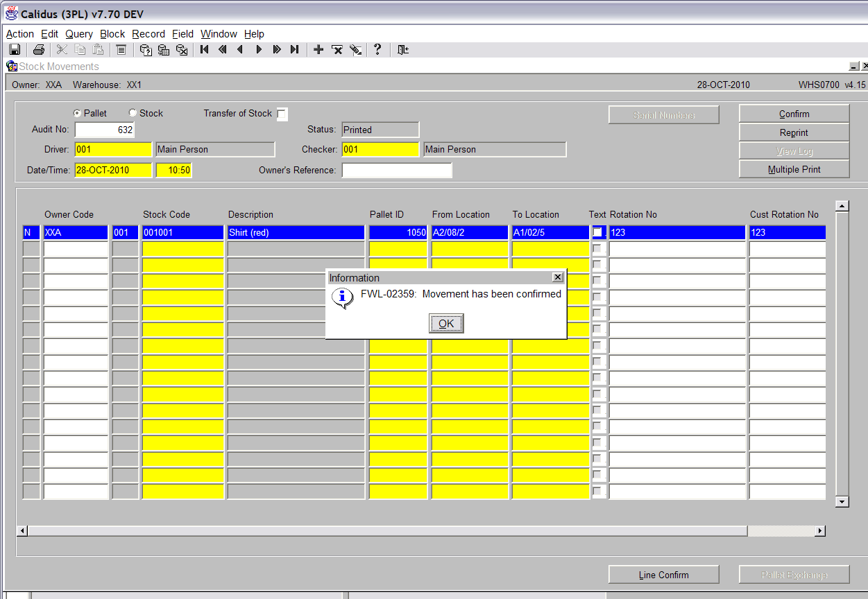
Task: Click the Insert Record plus icon
Action: pyautogui.click(x=318, y=49)
